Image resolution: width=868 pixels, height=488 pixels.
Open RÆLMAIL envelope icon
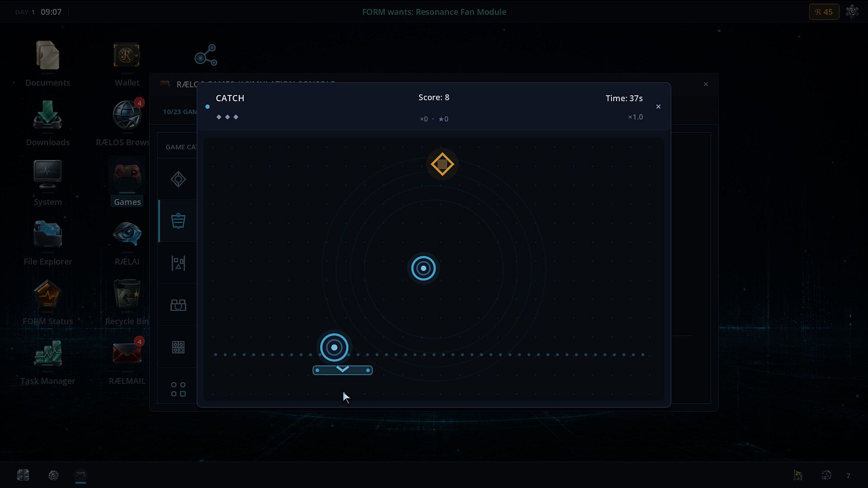[x=127, y=353]
